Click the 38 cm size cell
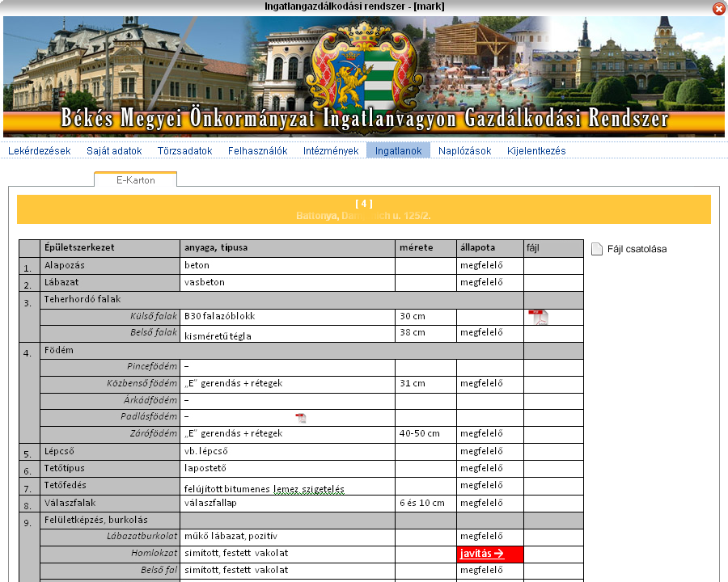This screenshot has width=728, height=582. click(425, 334)
